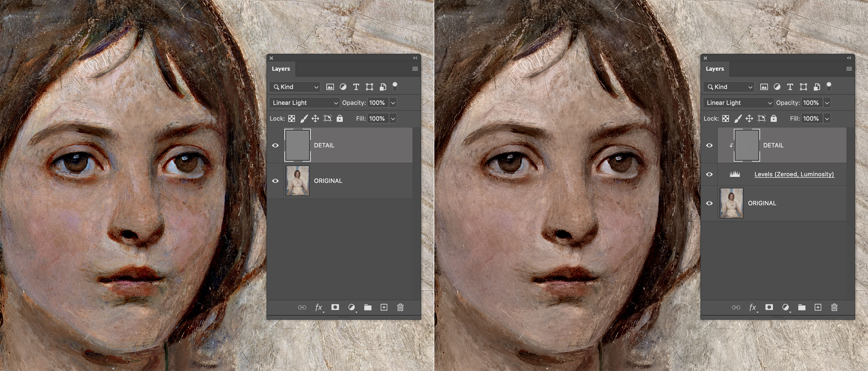Click Fill 100% field in right panel
The height and width of the screenshot is (371, 868).
(x=812, y=119)
